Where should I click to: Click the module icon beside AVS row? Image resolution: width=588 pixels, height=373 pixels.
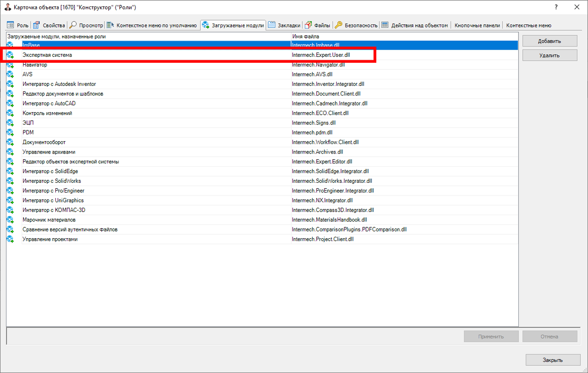(x=10, y=75)
